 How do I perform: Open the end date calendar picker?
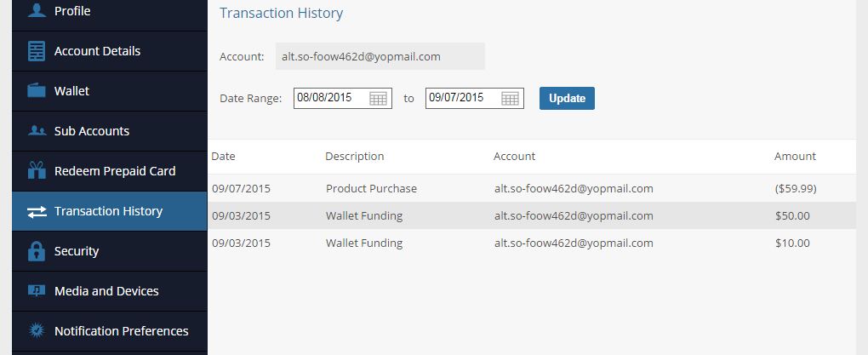click(510, 99)
